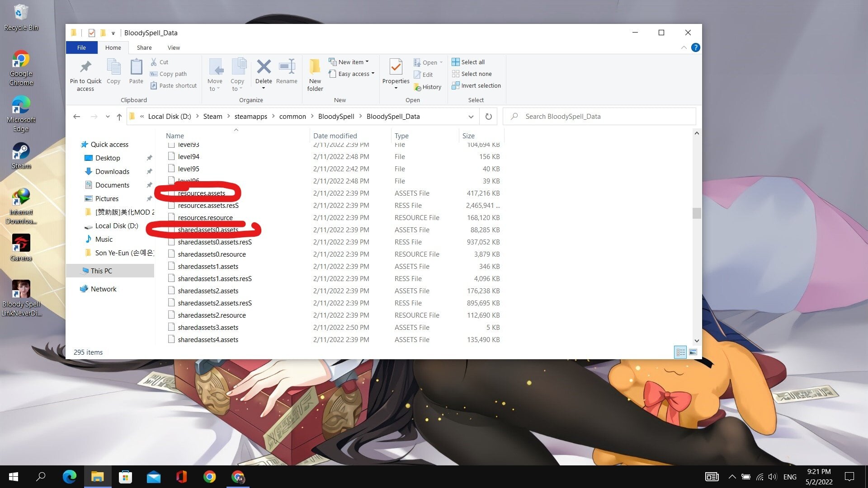Click Invert selection

476,85
